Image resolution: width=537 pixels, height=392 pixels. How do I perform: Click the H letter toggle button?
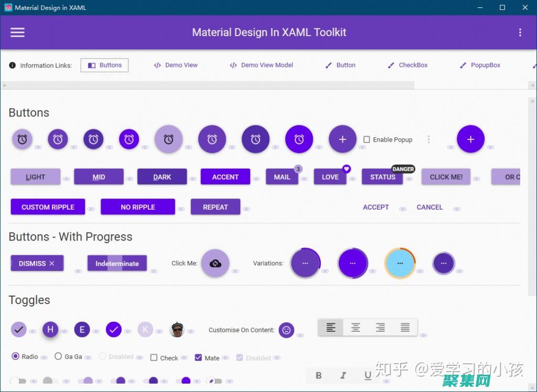50,330
